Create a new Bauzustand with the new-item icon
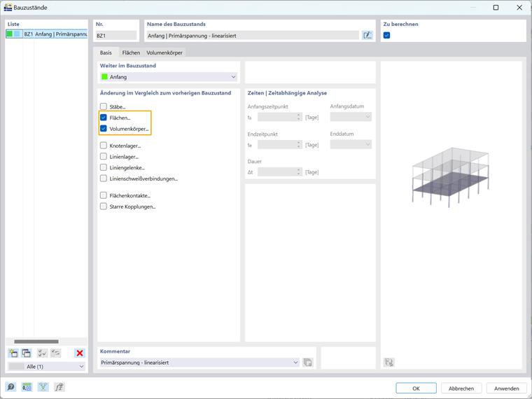Image resolution: width=532 pixels, height=399 pixels. coord(13,353)
